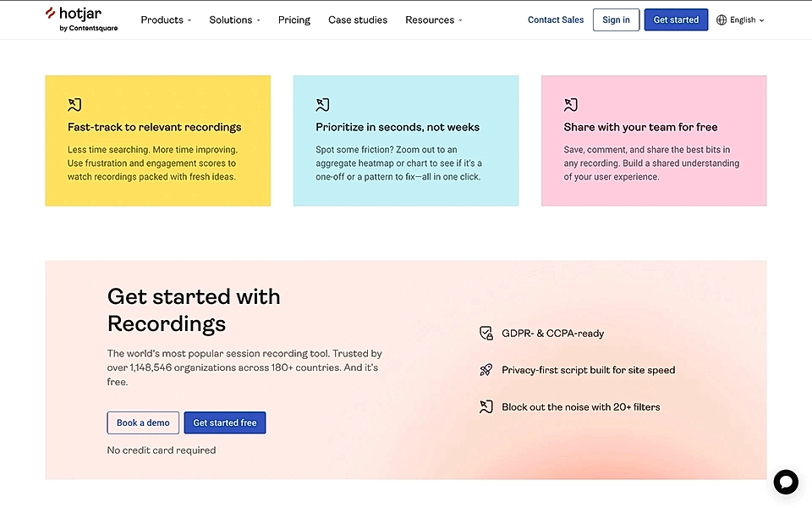Image resolution: width=812 pixels, height=508 pixels.
Task: Click the Get started button in the header
Action: (676, 19)
